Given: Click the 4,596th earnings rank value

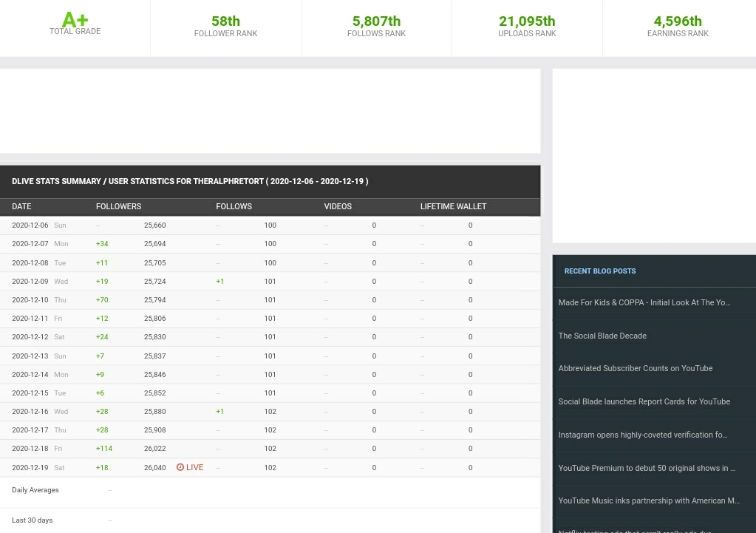Looking at the screenshot, I should pyautogui.click(x=678, y=21).
